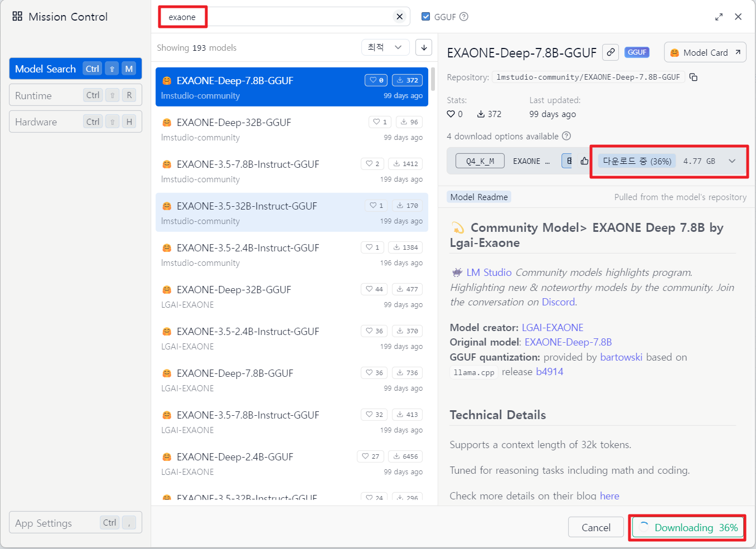Screen dimensions: 756x549
Task: Click the Downloading 36% progress button
Action: (689, 527)
